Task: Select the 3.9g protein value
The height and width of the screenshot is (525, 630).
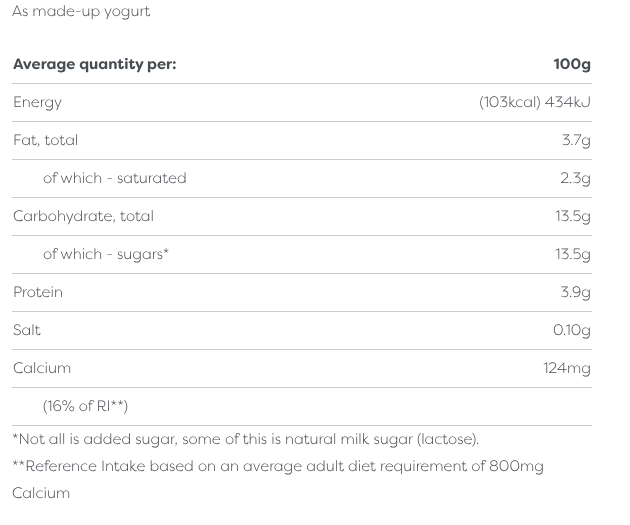Action: [x=576, y=292]
